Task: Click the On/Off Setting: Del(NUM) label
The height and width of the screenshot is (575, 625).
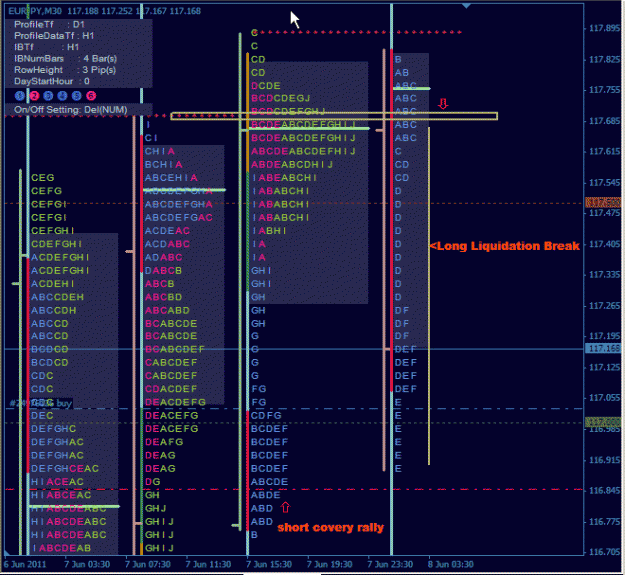Action: coord(71,110)
